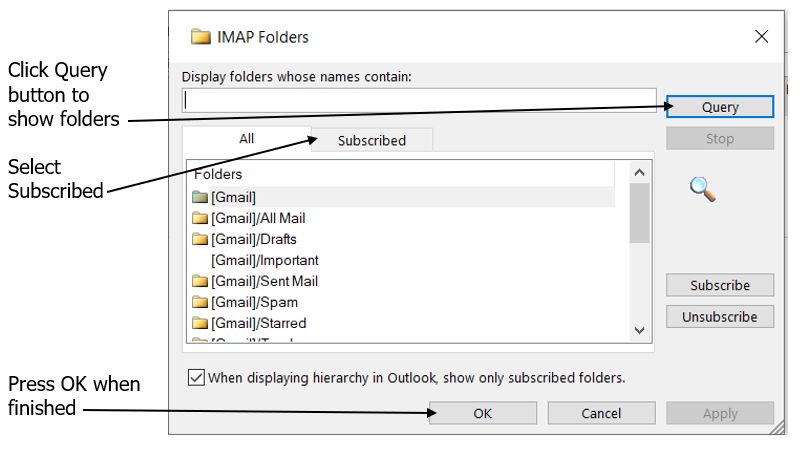Select the All tab
The image size is (801, 451).
point(246,139)
